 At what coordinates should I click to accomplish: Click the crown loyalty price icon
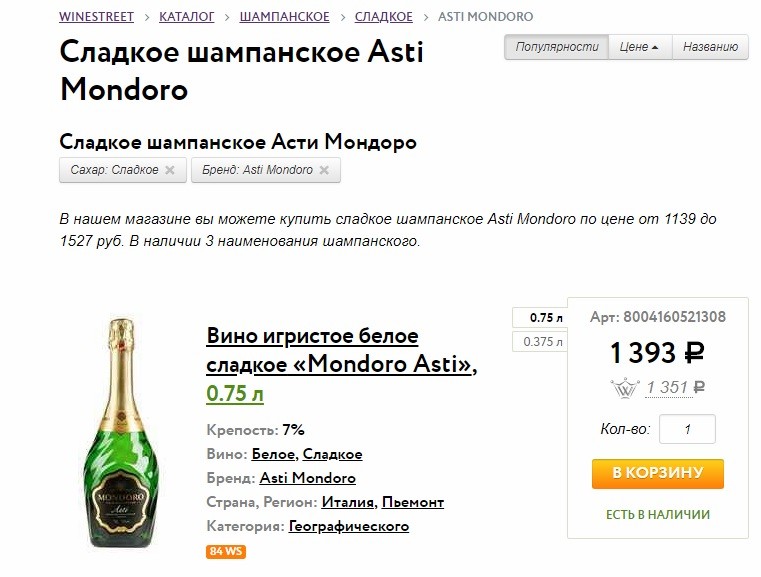624,388
